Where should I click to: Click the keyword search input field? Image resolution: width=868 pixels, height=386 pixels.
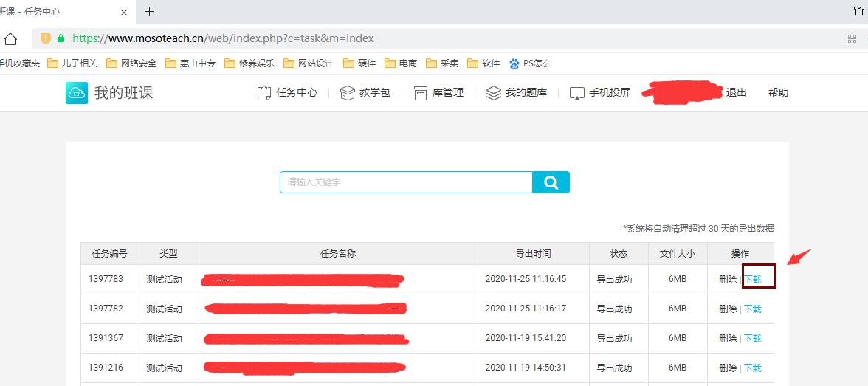point(406,182)
